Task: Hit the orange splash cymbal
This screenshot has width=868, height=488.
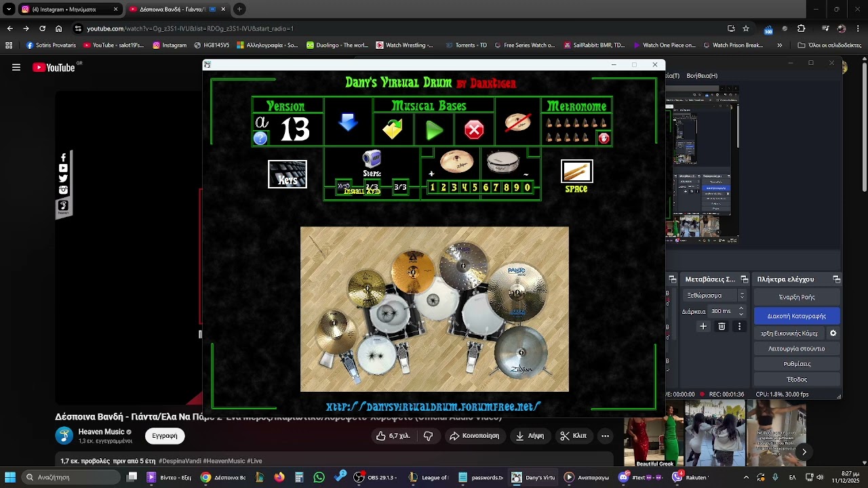Action: [413, 271]
